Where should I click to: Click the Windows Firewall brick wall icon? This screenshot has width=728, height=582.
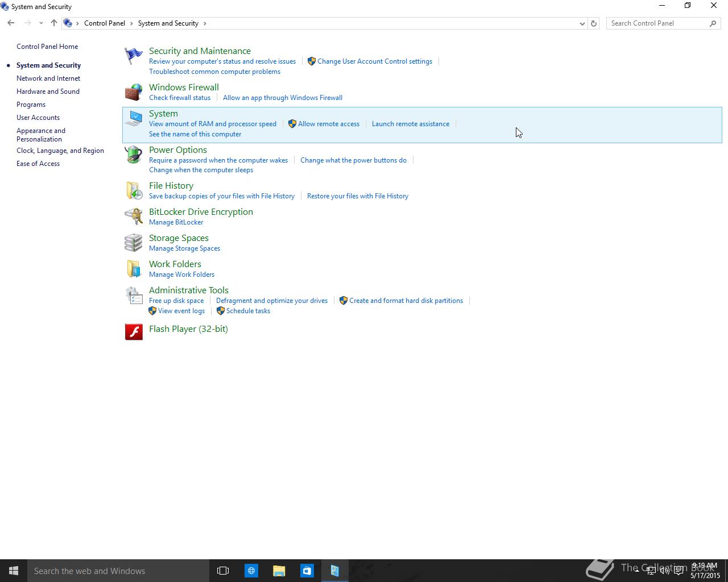pos(134,92)
